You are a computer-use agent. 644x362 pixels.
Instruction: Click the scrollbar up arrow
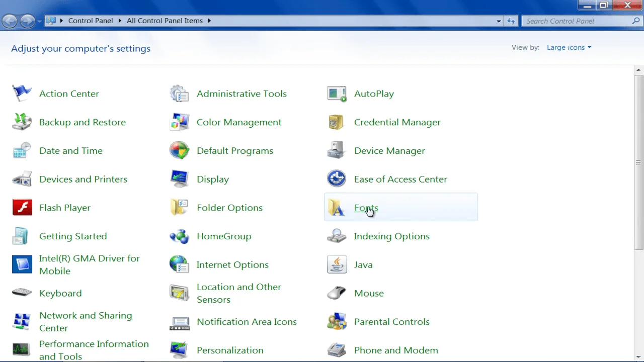pyautogui.click(x=638, y=70)
